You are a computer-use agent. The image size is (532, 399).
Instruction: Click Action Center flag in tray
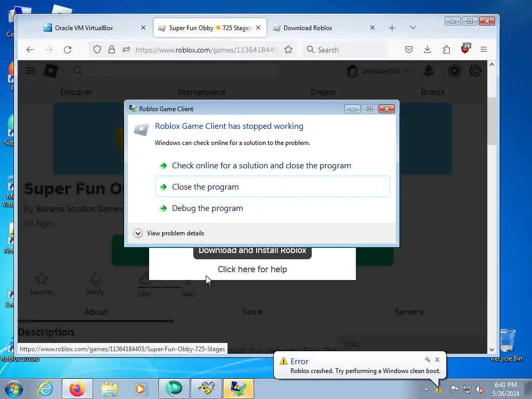click(x=454, y=389)
